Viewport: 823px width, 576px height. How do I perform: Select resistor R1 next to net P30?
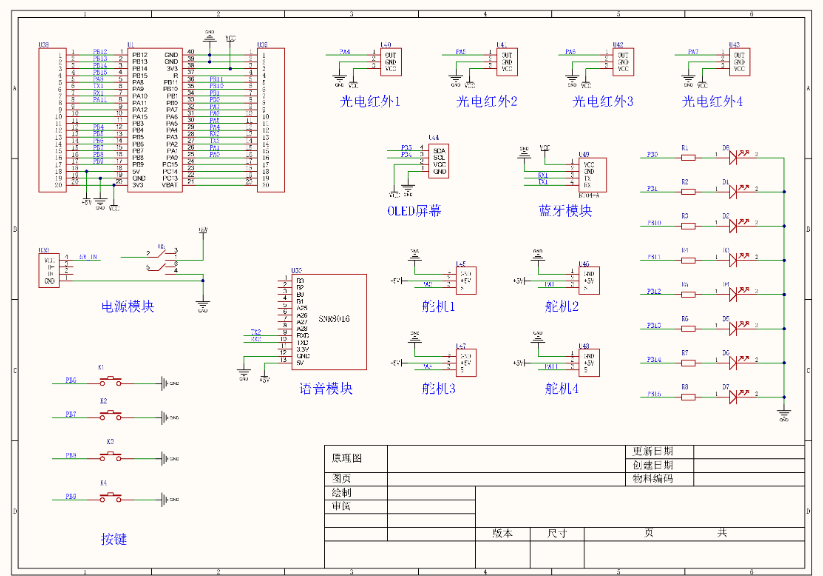pos(689,156)
